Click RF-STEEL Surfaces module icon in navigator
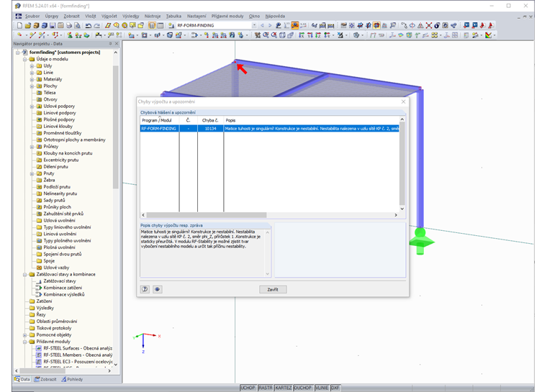The image size is (547, 392). point(39,348)
